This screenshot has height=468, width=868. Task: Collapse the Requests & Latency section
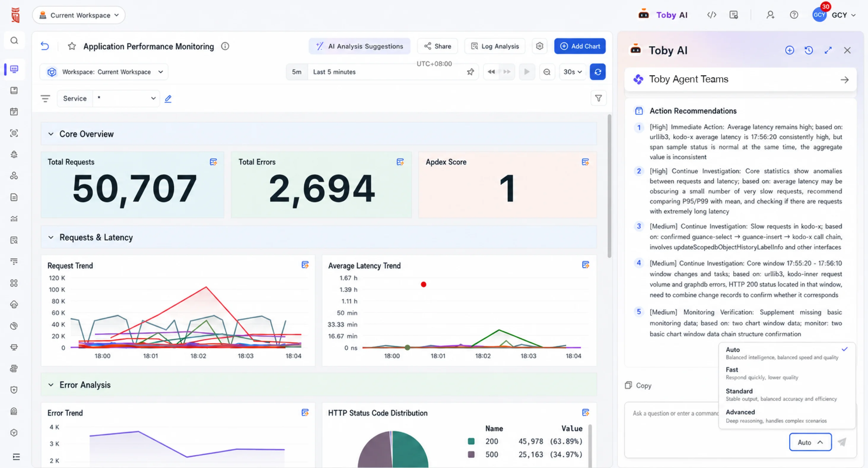point(51,237)
